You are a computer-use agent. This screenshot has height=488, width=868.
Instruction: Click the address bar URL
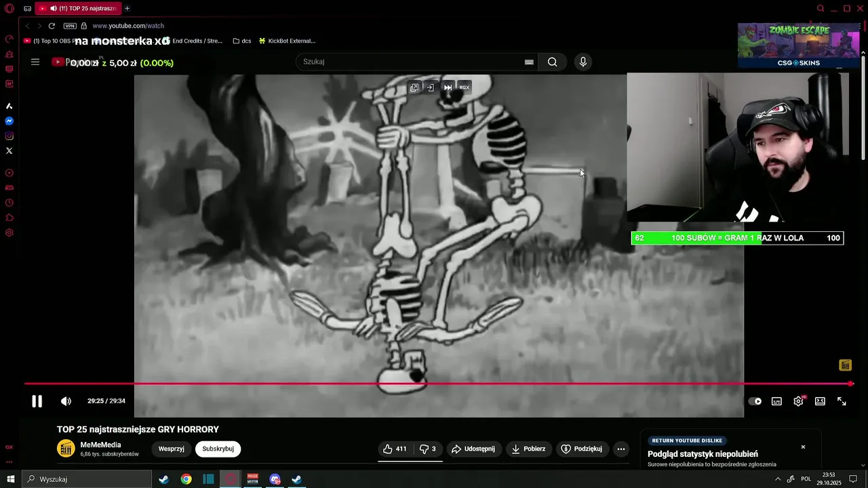pos(128,26)
